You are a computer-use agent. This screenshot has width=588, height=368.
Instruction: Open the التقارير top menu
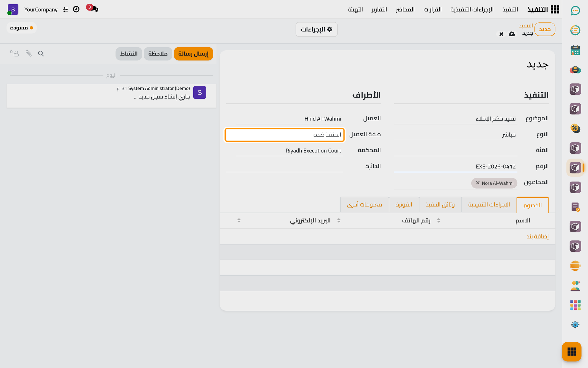(379, 10)
